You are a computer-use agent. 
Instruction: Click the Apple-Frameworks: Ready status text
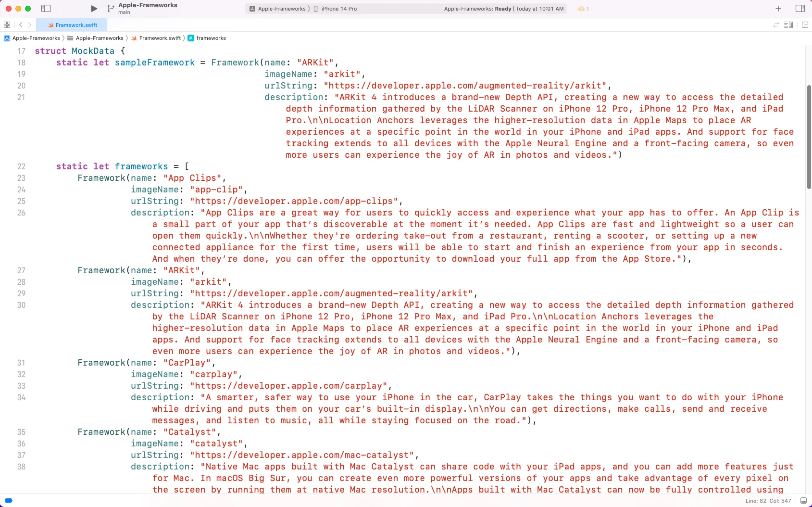pyautogui.click(x=477, y=9)
